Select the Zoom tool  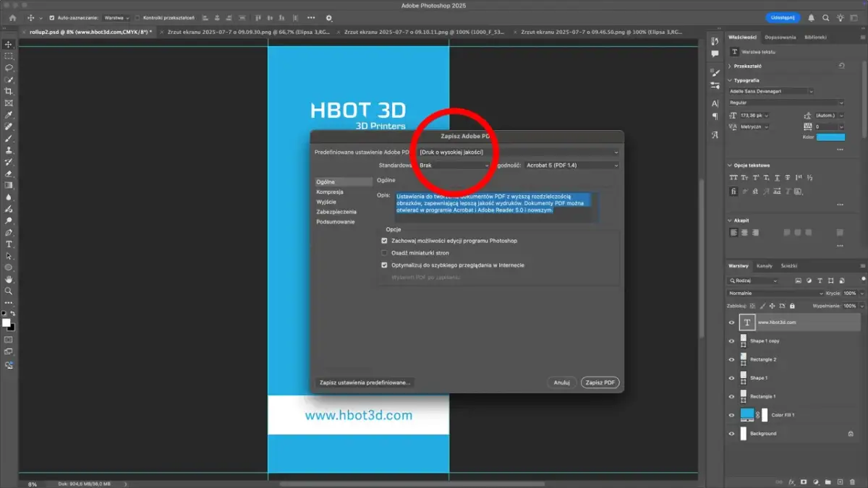pyautogui.click(x=9, y=291)
